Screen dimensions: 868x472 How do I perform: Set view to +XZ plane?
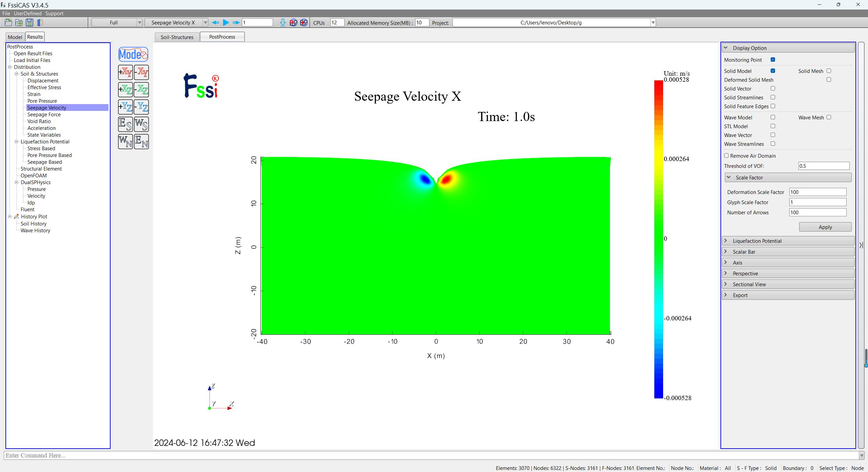click(x=126, y=90)
